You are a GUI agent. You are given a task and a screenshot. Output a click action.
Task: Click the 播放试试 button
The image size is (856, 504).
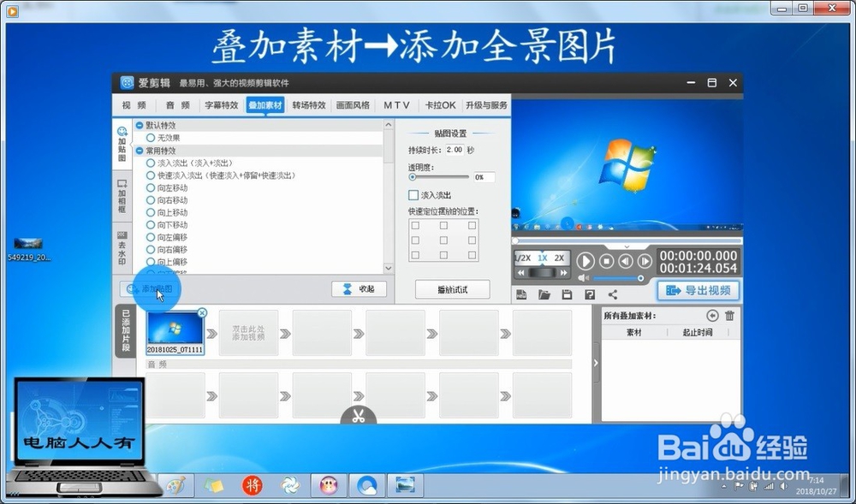[453, 289]
